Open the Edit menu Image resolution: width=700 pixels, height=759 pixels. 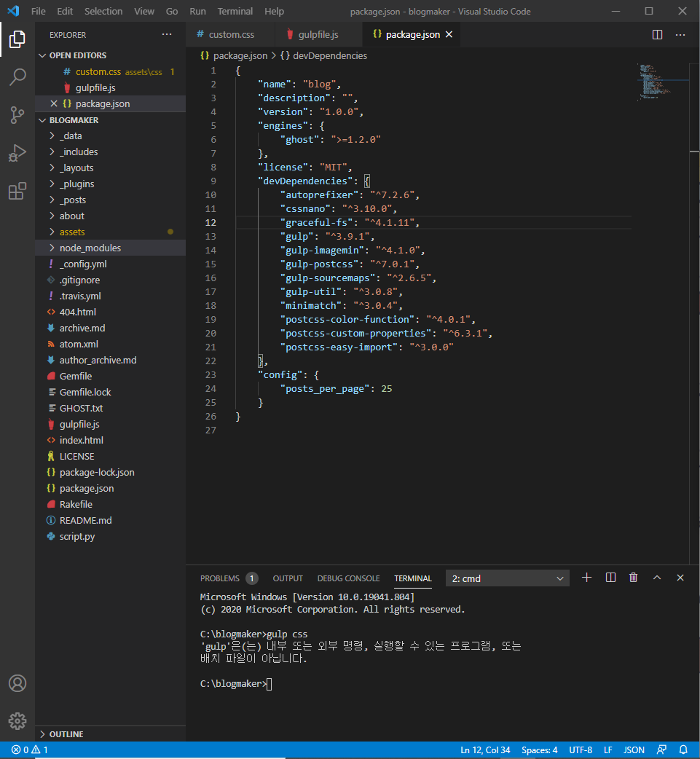65,11
